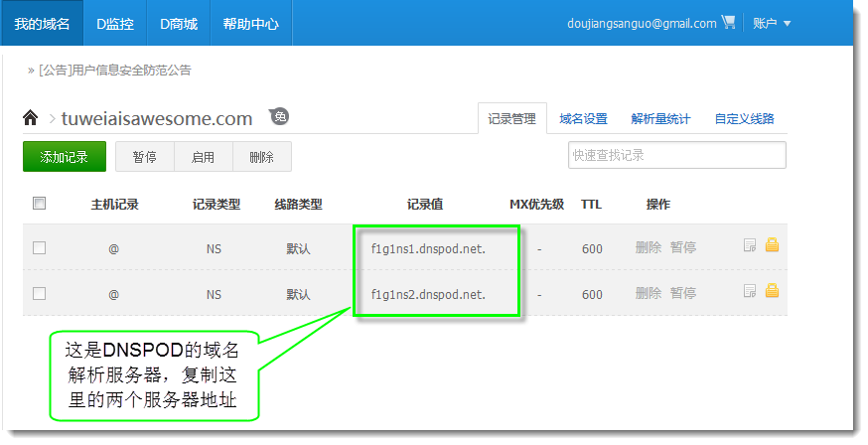Click the 暂停 button in the toolbar
Viewport: 868px width, 445px height.
tap(145, 157)
